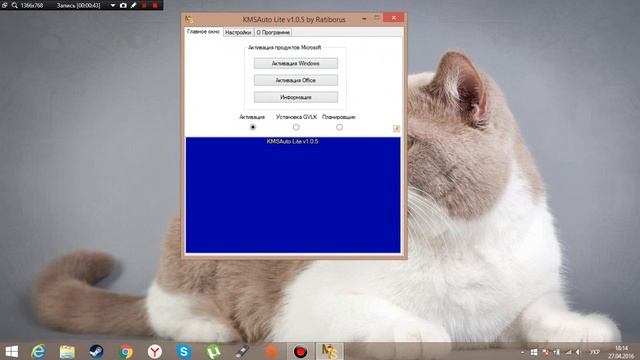Click the Информация button
Image resolution: width=640 pixels, height=360 pixels.
tap(296, 97)
